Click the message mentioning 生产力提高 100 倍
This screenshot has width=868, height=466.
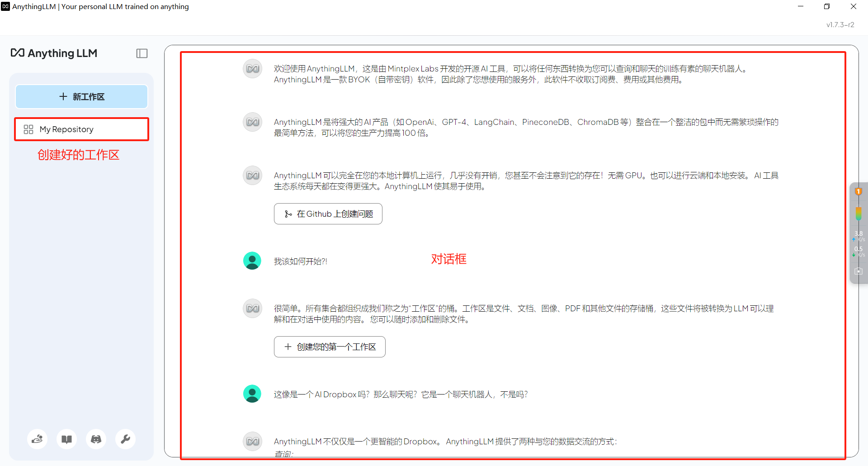pos(526,128)
